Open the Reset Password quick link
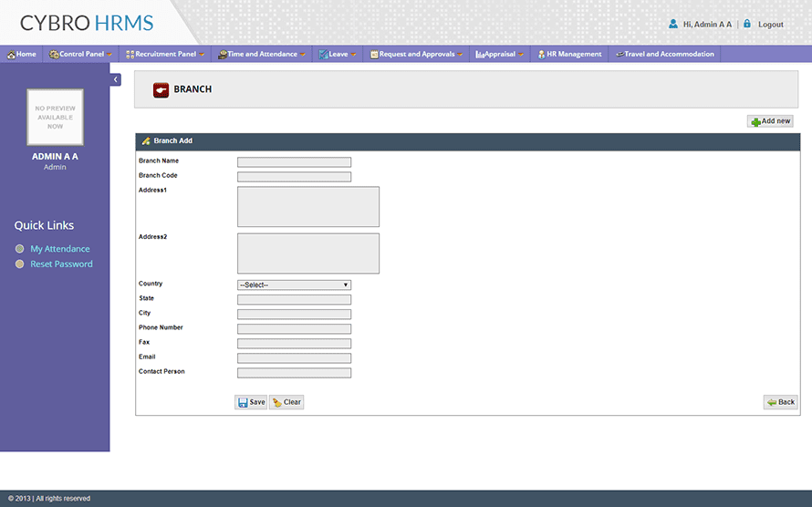This screenshot has width=812, height=507. coord(62,264)
